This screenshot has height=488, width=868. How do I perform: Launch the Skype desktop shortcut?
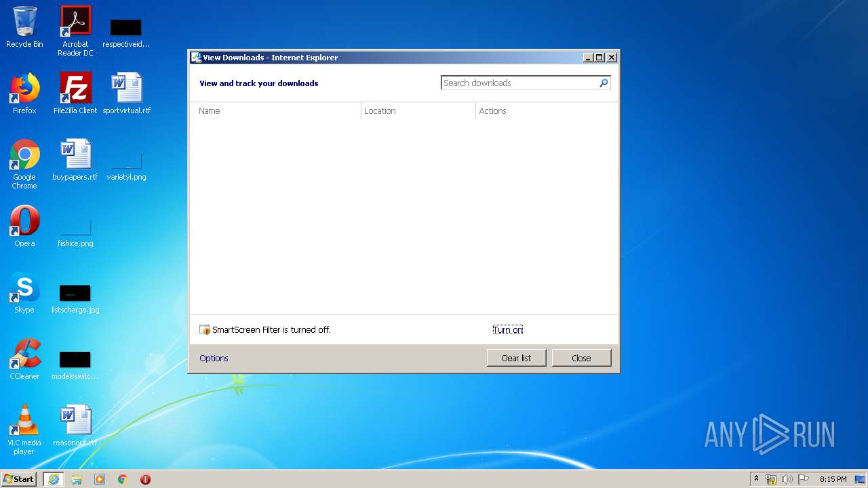tap(24, 293)
